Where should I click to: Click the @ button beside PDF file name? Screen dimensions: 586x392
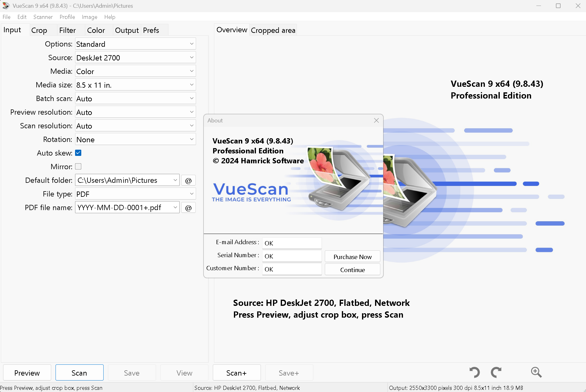click(x=188, y=208)
